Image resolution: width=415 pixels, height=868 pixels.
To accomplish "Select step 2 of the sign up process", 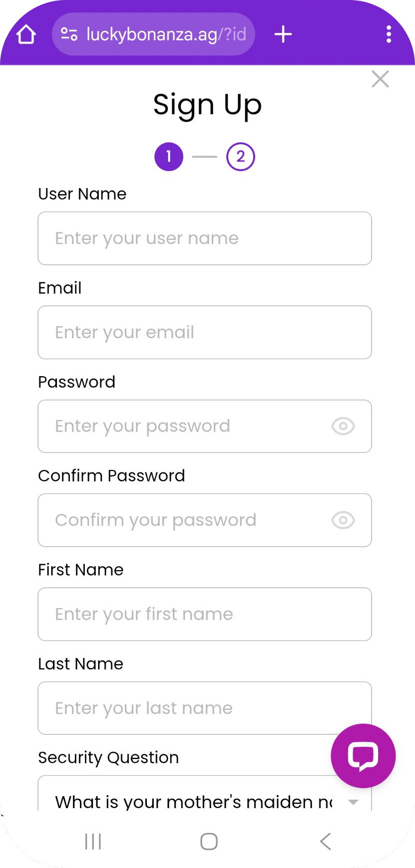I will click(240, 156).
